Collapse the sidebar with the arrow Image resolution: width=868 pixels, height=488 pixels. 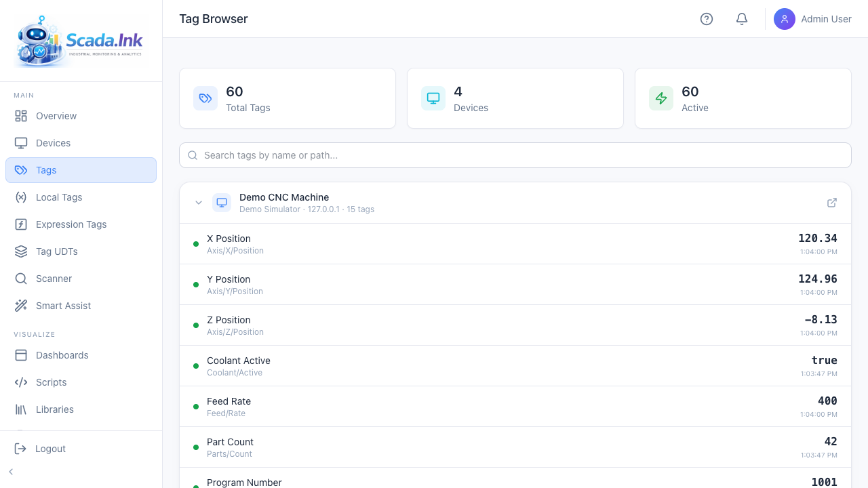click(x=11, y=472)
